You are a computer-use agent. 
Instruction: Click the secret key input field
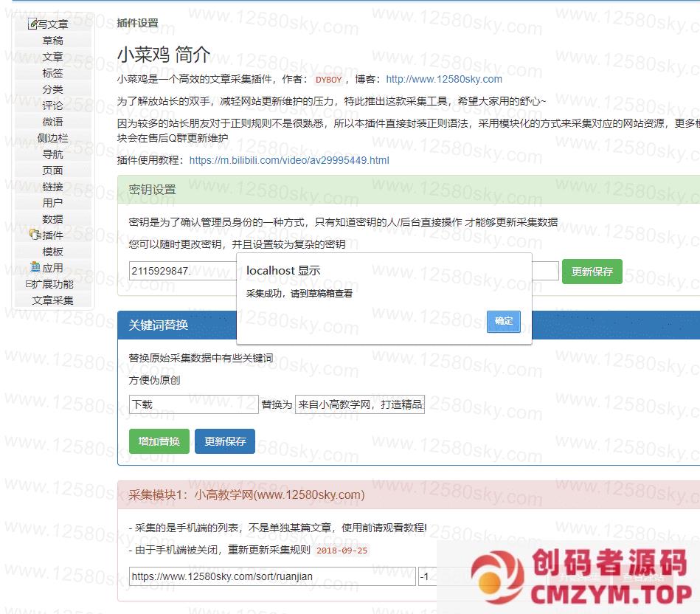coord(181,271)
